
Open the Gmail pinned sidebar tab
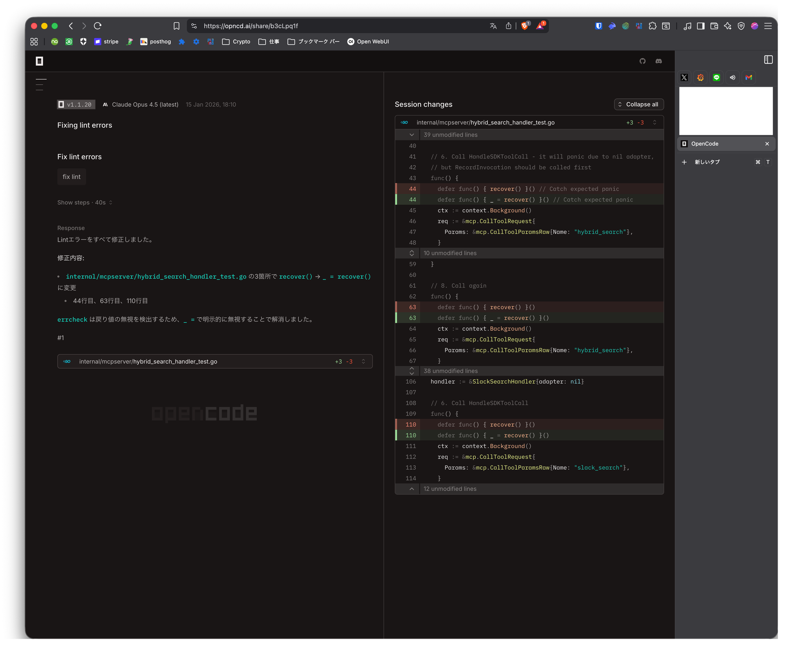click(x=748, y=77)
